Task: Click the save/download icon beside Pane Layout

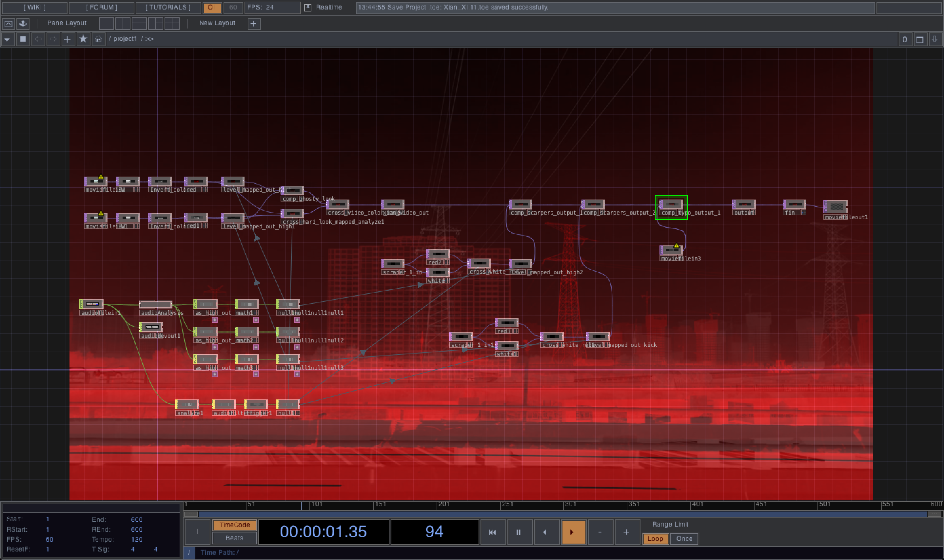Action: click(23, 24)
